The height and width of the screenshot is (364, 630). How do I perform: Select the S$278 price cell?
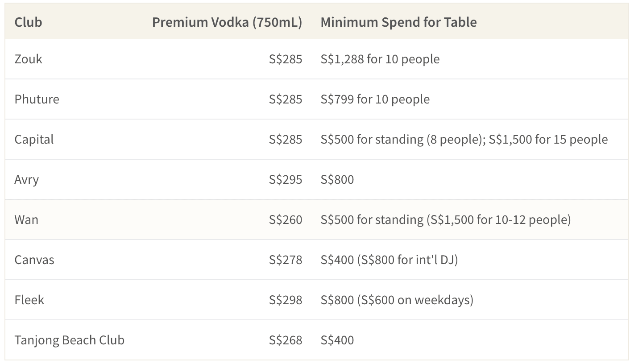tap(286, 260)
